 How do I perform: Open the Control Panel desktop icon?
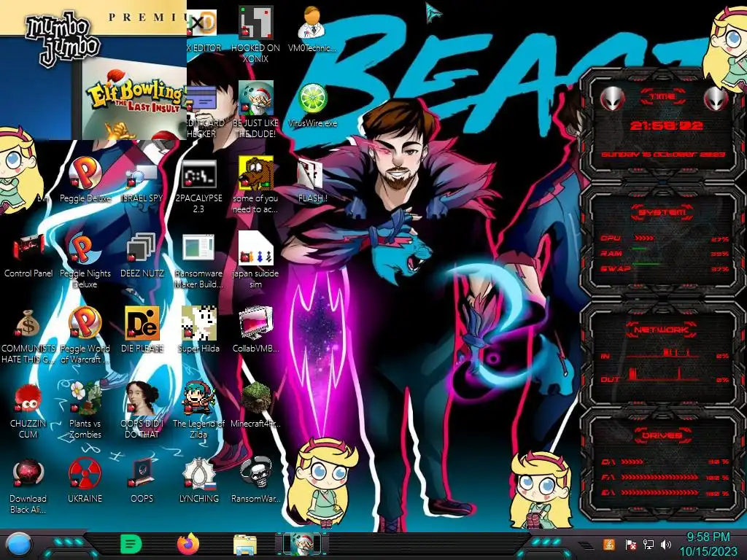[x=28, y=256]
